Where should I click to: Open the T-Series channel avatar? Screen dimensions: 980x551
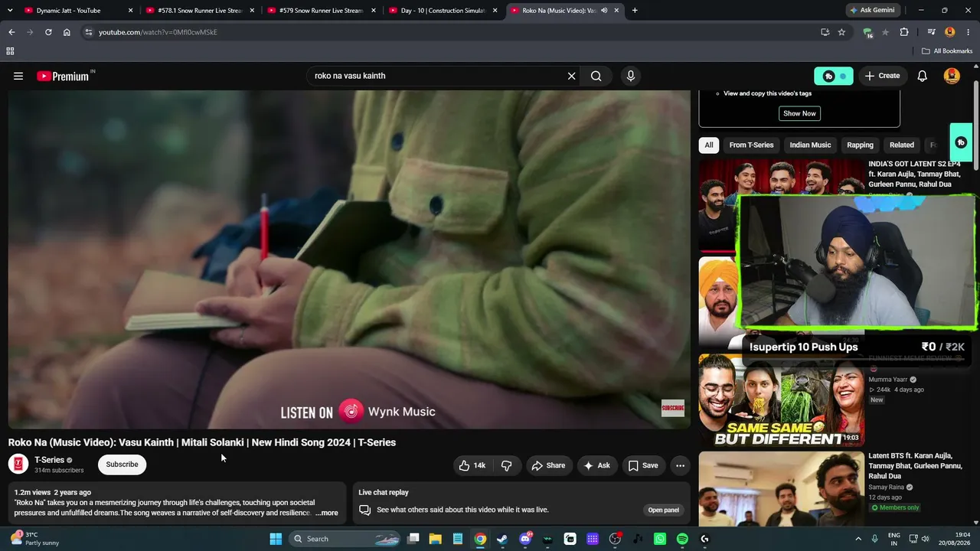18,464
